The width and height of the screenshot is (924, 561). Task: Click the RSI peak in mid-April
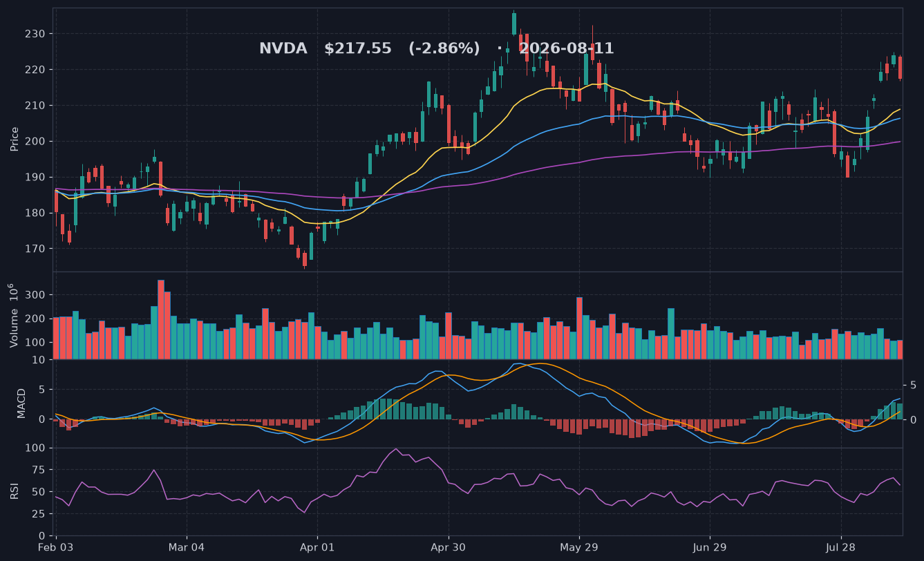click(396, 449)
